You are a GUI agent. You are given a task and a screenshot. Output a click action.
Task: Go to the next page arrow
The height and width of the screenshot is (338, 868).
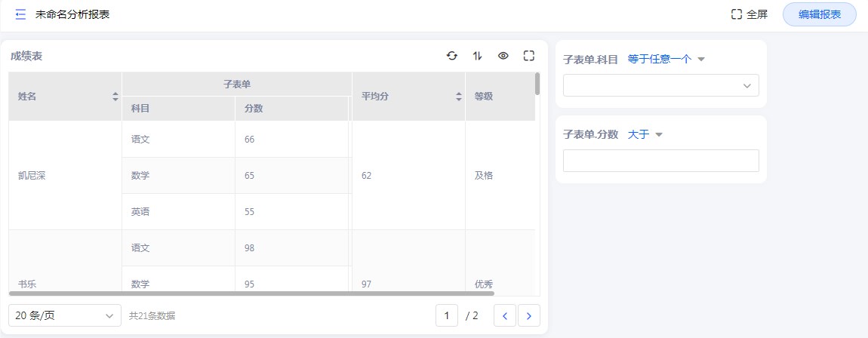[529, 315]
